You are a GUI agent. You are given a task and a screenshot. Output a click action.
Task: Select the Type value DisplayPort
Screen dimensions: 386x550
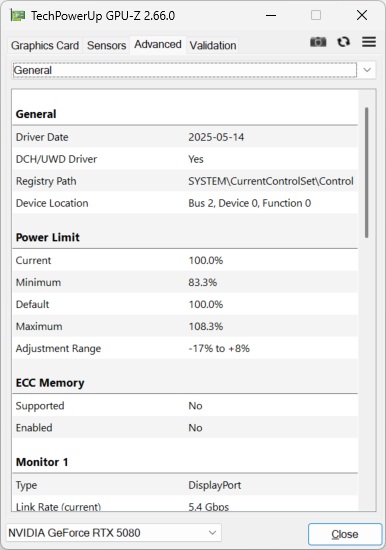point(214,485)
